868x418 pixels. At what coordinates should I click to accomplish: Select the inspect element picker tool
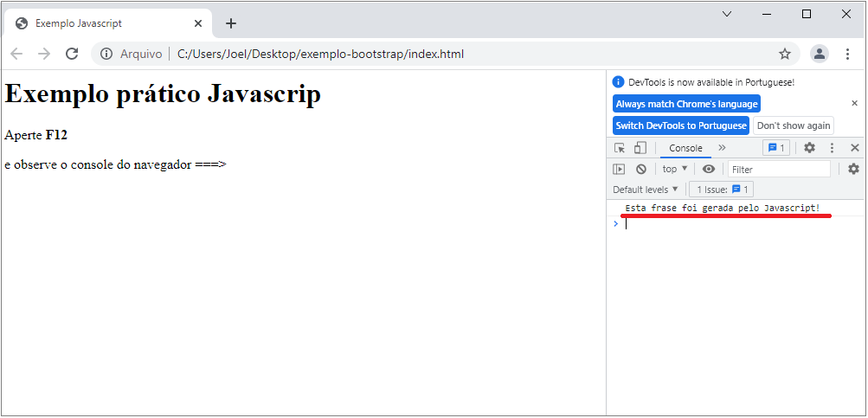pos(620,148)
